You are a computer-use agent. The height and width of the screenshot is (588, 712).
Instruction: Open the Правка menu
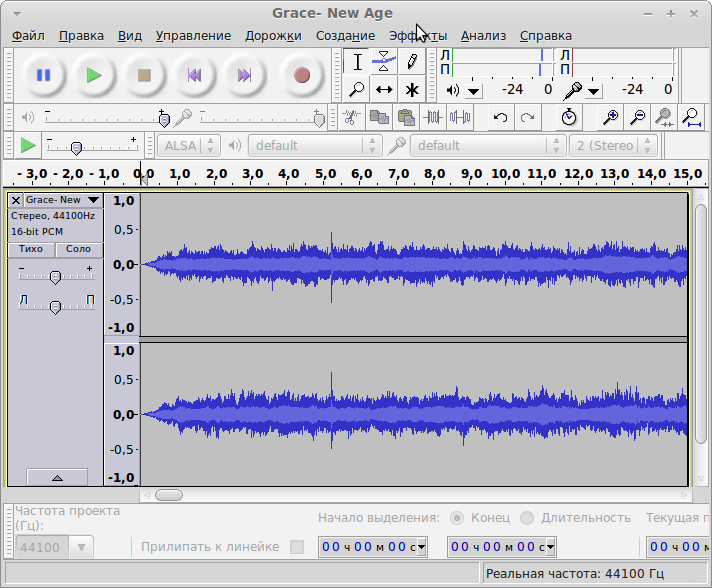click(x=81, y=36)
